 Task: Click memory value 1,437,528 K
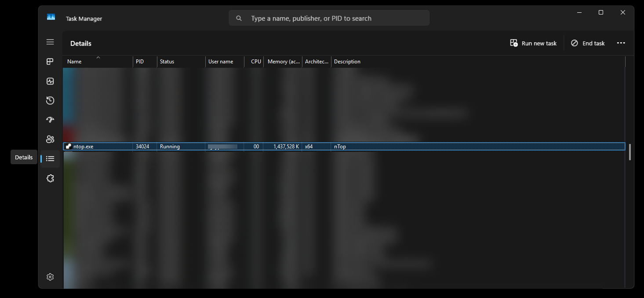[286, 147]
